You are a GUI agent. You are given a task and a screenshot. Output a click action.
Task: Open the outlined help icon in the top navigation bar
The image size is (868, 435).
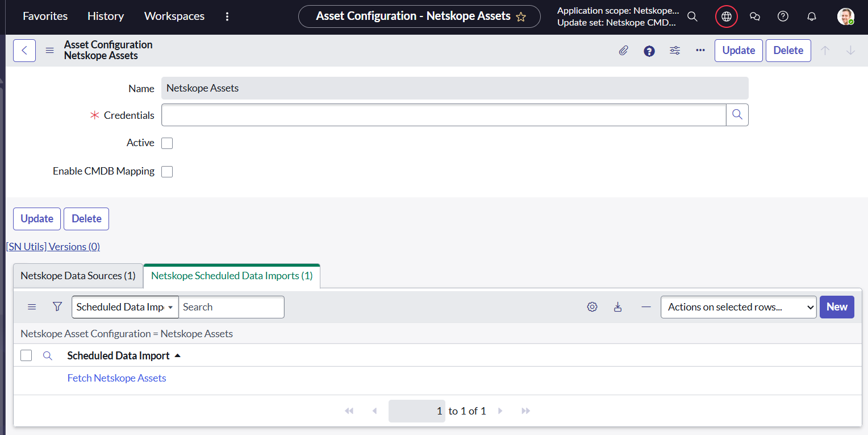[783, 16]
